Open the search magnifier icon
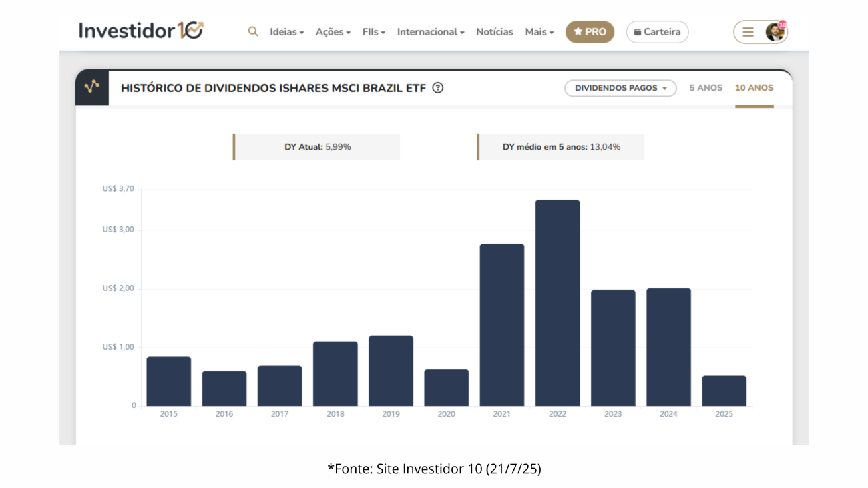 tap(253, 31)
